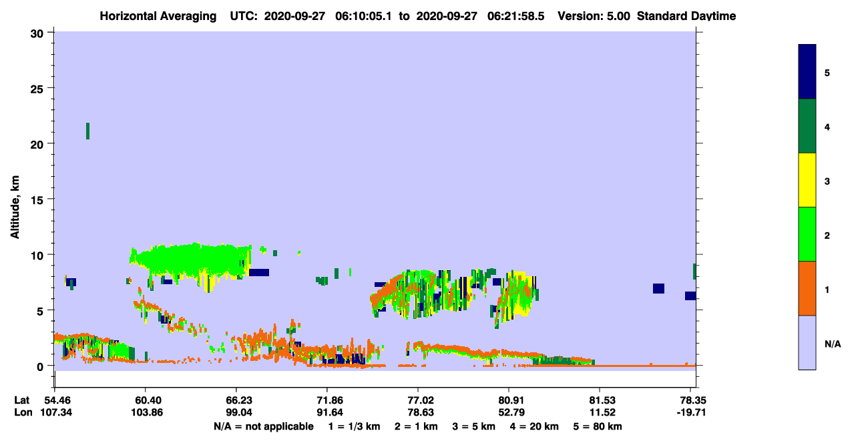Click the latitude value '81.53'

tap(600, 400)
